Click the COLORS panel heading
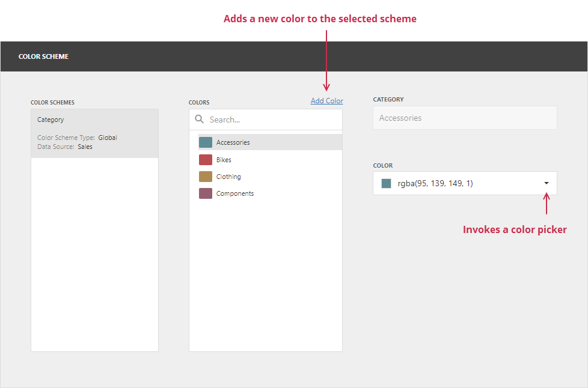Image resolution: width=588 pixels, height=388 pixels. pos(199,102)
